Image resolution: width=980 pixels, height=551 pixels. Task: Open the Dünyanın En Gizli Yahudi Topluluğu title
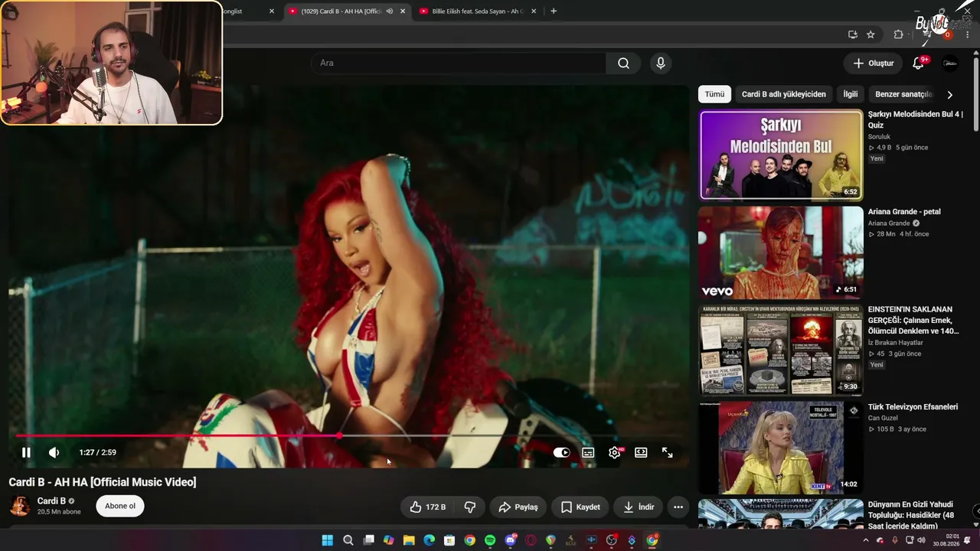click(x=912, y=515)
